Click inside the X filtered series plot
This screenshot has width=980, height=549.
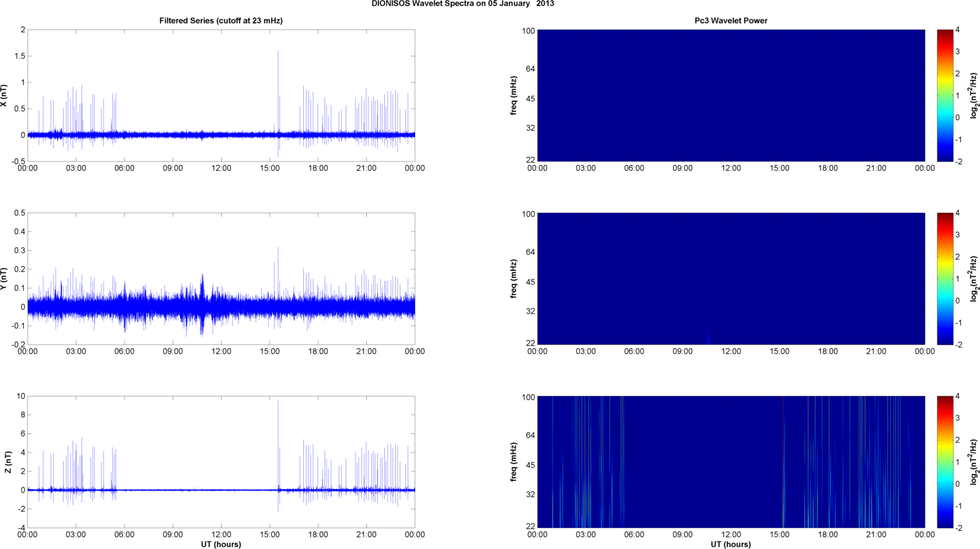(x=221, y=96)
